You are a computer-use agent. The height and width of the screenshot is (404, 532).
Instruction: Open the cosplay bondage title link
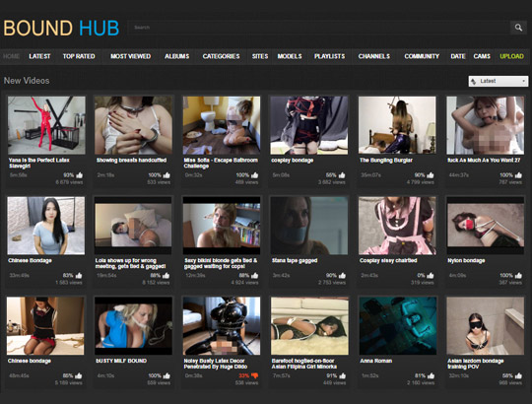tap(293, 160)
